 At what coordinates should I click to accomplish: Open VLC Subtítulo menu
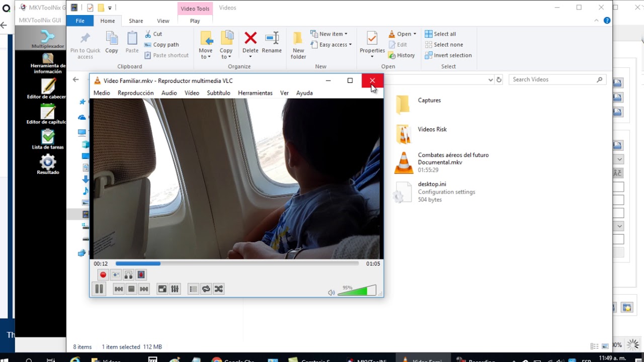click(218, 93)
